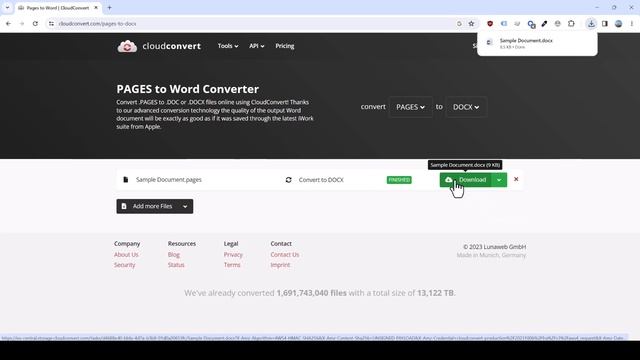Open the extensions puzzle-piece icon
The height and width of the screenshot is (360, 640).
click(x=571, y=24)
